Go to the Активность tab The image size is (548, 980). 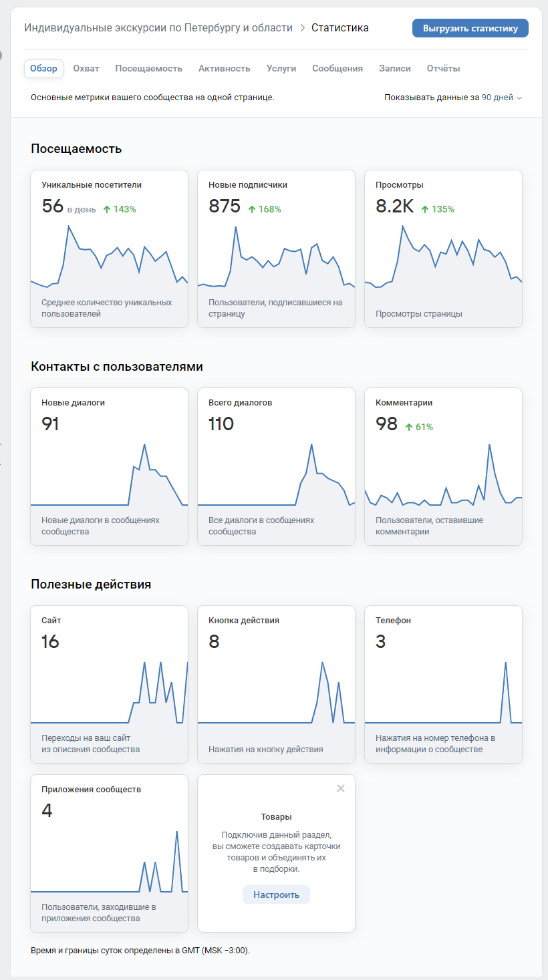click(x=224, y=68)
